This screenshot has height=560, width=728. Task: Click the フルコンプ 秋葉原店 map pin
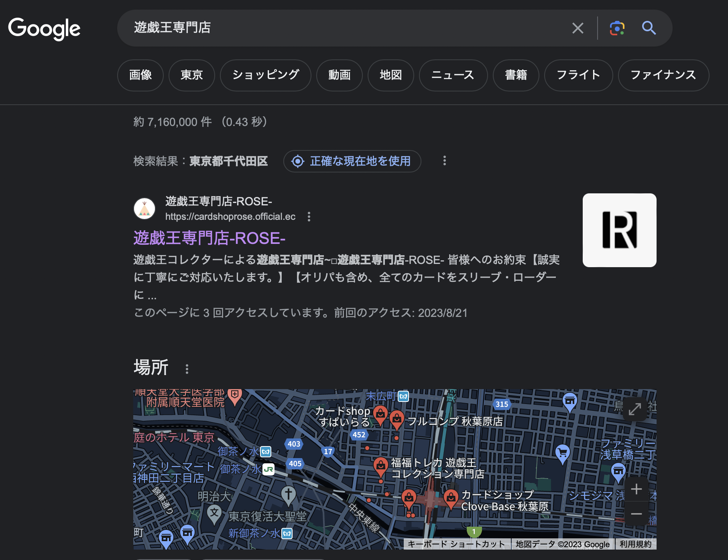click(397, 420)
